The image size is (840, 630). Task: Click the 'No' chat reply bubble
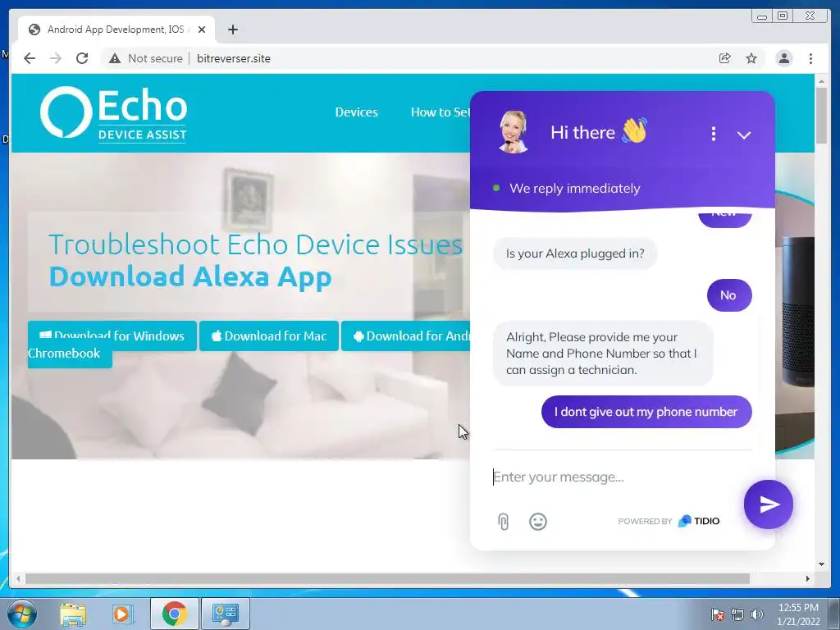click(729, 295)
